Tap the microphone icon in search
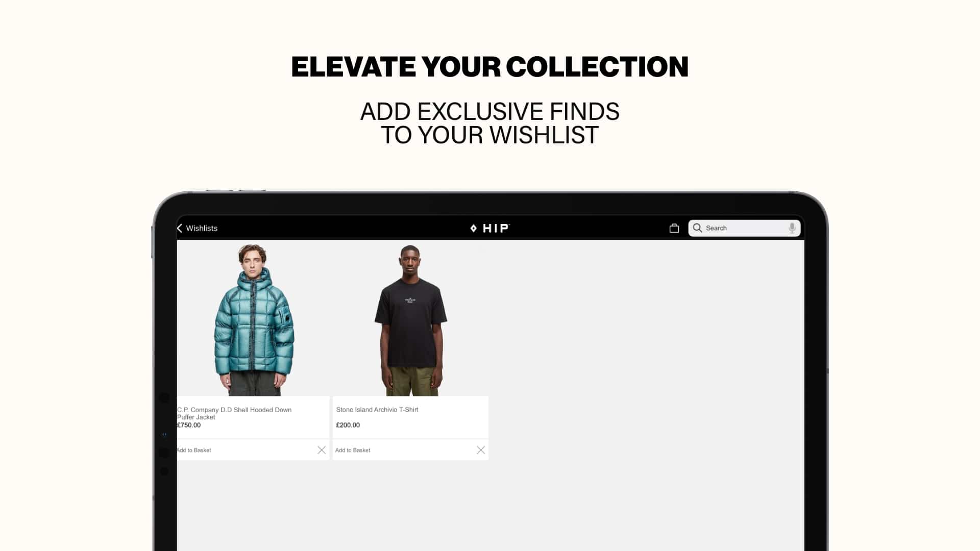Viewport: 980px width, 551px height. (x=792, y=228)
